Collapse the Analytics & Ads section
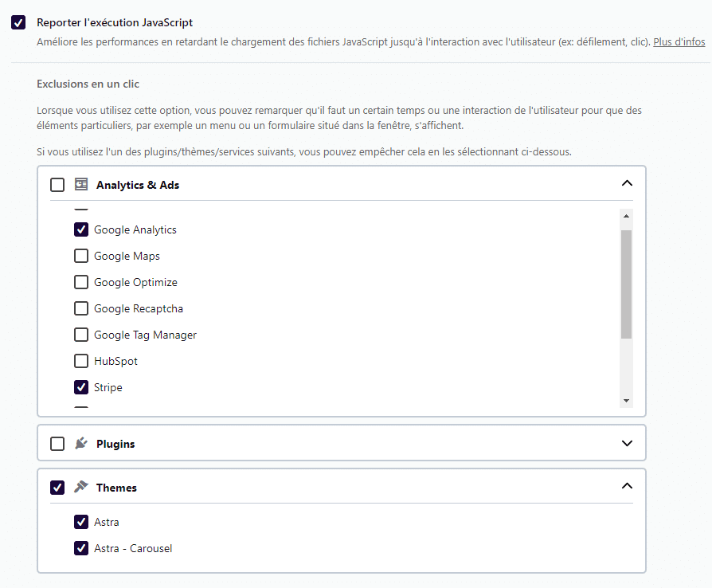Image resolution: width=712 pixels, height=588 pixels. [x=627, y=184]
